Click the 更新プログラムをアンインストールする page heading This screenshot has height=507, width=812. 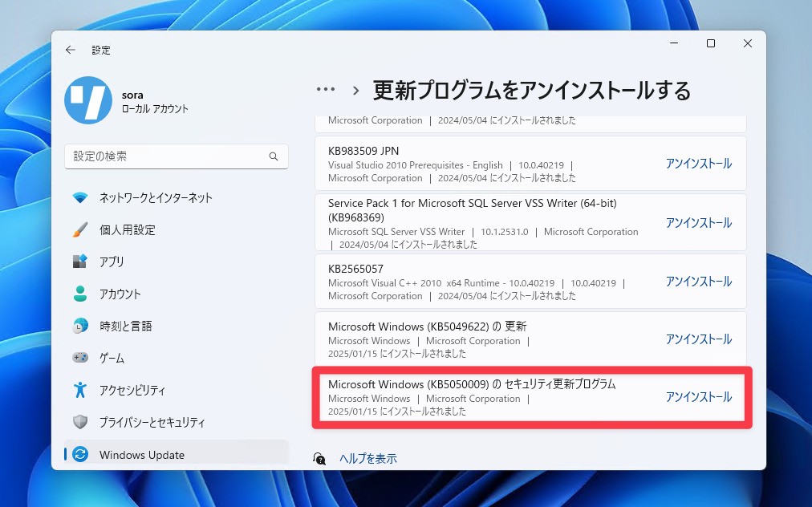tap(532, 90)
